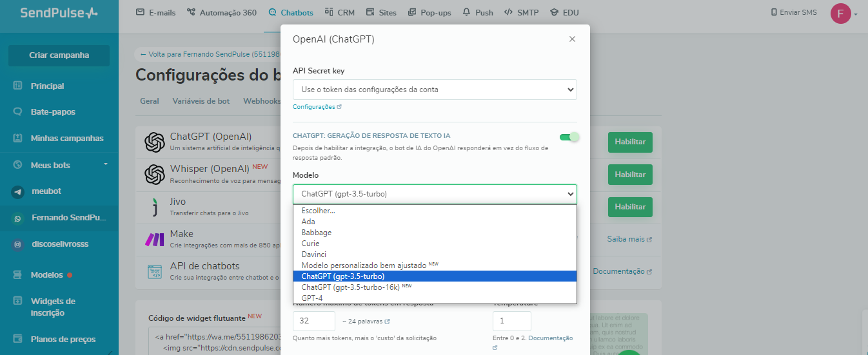Select ChatGPT (gpt-3.5-turbo-16k) option
868x355 pixels.
(x=435, y=287)
